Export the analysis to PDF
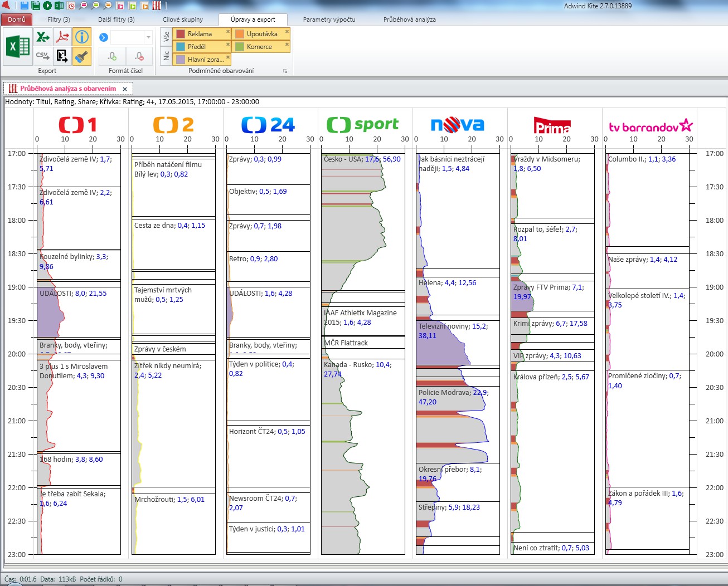Screen dimensions: 728x586 tap(62, 37)
